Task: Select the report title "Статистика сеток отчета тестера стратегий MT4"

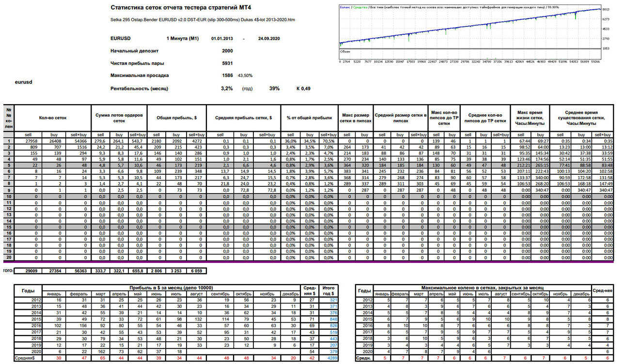Action: point(181,8)
